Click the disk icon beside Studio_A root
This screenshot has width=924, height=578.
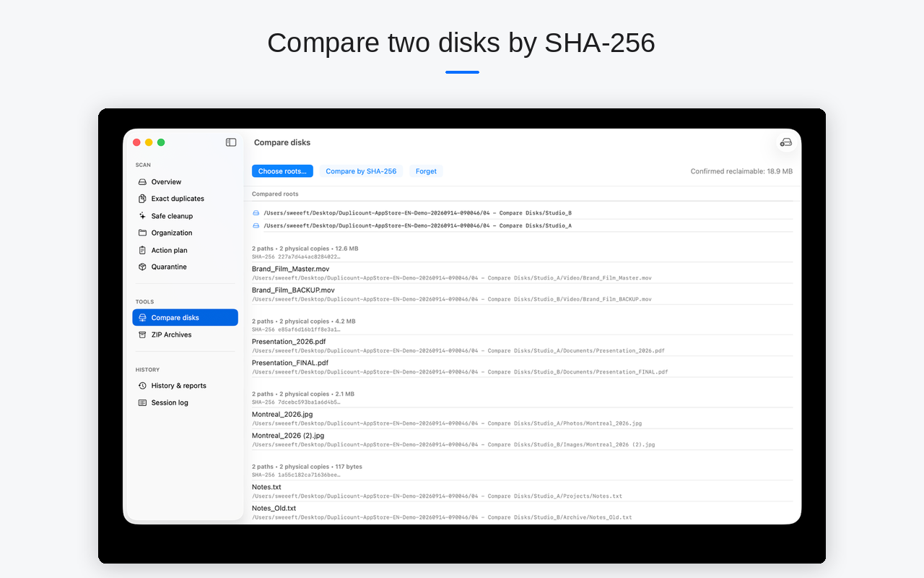pyautogui.click(x=256, y=225)
